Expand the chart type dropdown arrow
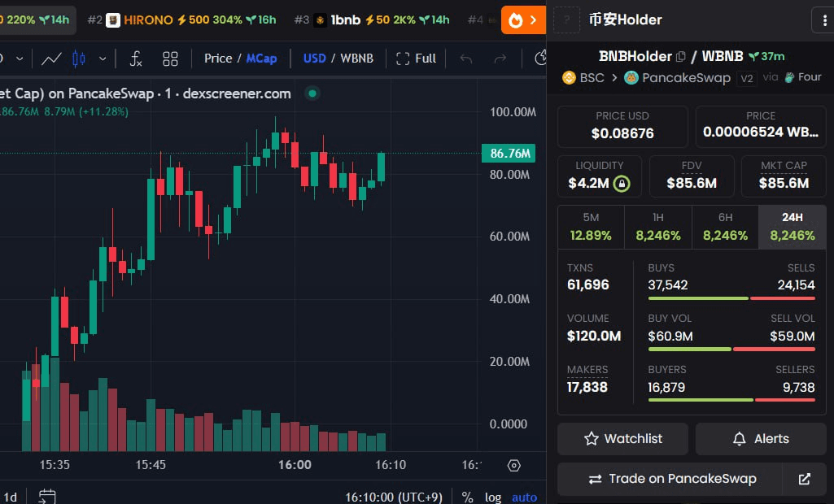This screenshot has height=504, width=834. tap(103, 59)
